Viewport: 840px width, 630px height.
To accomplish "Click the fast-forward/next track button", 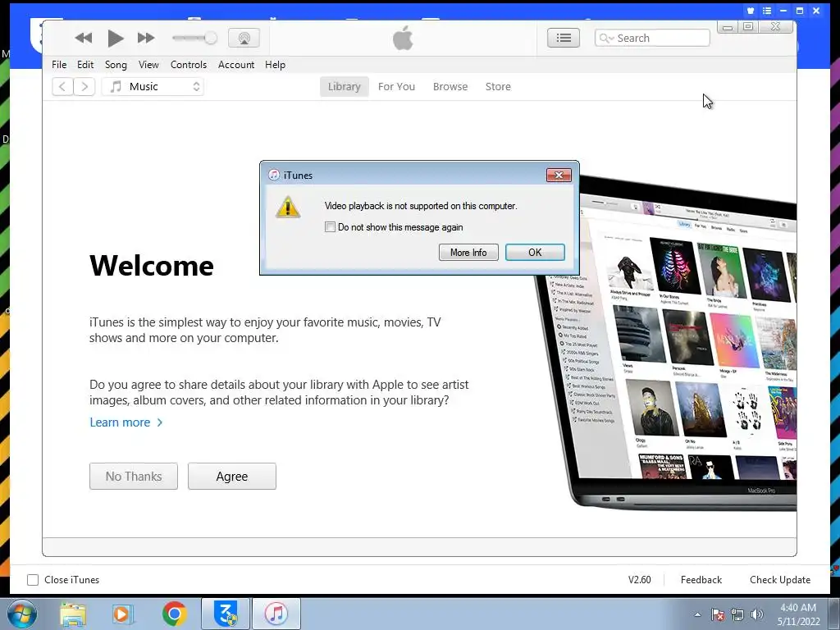I will coord(146,38).
